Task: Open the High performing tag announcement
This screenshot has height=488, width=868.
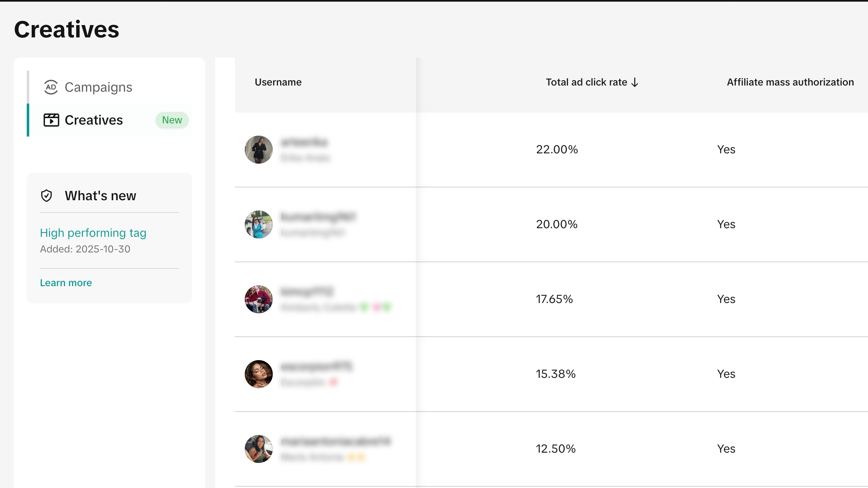Action: (x=93, y=233)
